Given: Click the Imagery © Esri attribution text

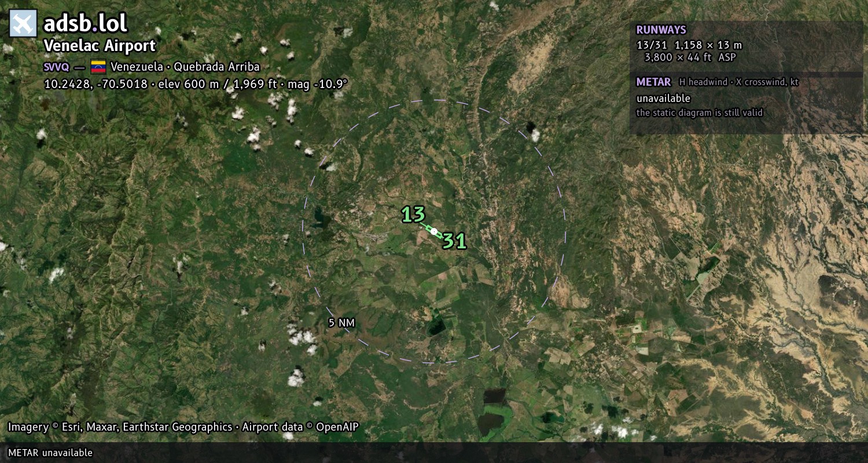Looking at the screenshot, I should pyautogui.click(x=120, y=427).
